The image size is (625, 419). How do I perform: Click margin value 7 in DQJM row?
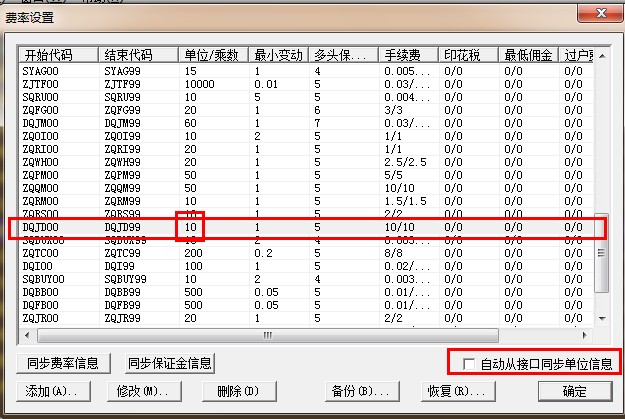(x=317, y=123)
